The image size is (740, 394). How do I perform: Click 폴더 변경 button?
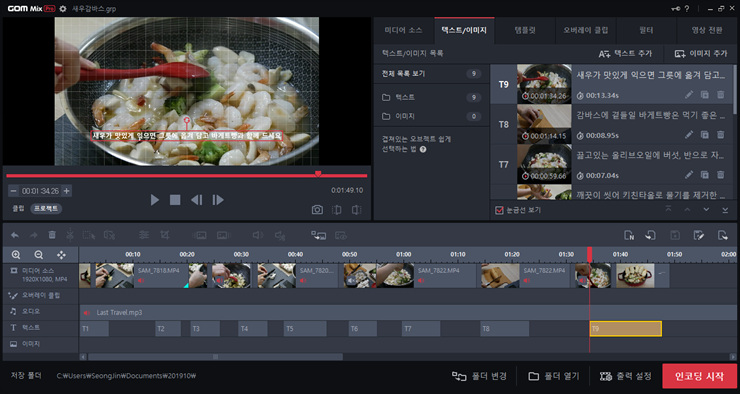[x=479, y=376]
